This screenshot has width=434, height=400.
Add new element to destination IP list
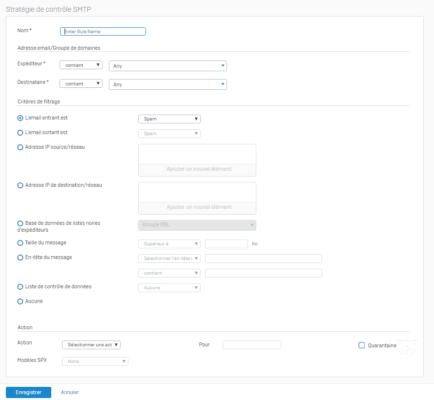197,207
